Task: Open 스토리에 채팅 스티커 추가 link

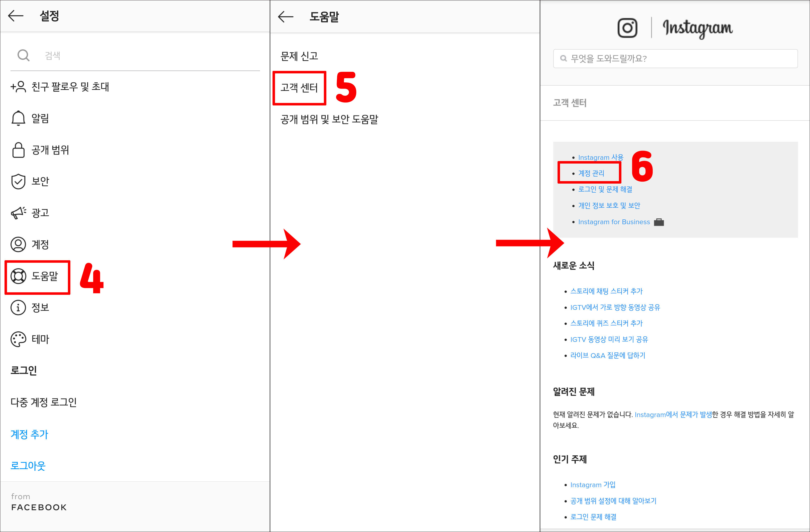Action: [606, 291]
